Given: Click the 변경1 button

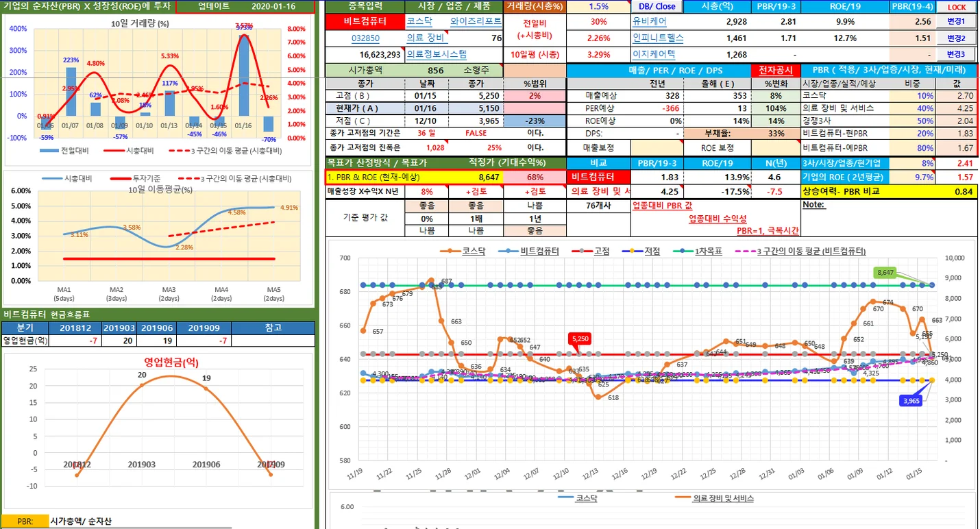Looking at the screenshot, I should pyautogui.click(x=955, y=22).
